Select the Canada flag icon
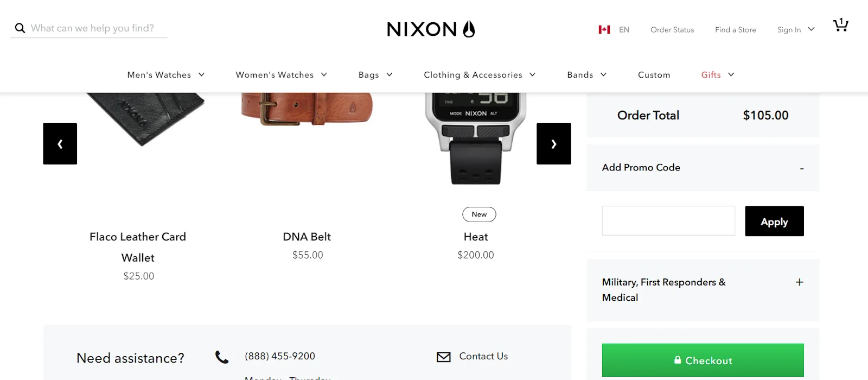 (604, 29)
